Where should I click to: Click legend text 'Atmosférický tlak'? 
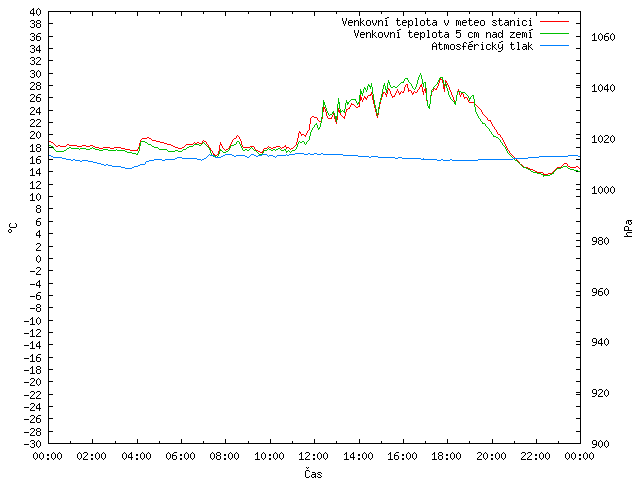point(482,47)
